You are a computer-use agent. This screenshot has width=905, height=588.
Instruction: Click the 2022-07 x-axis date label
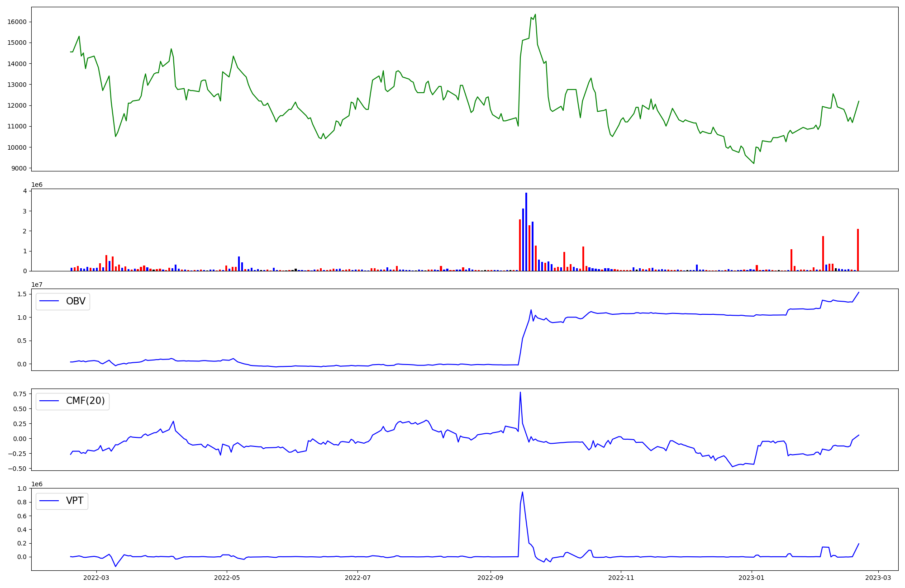[357, 578]
